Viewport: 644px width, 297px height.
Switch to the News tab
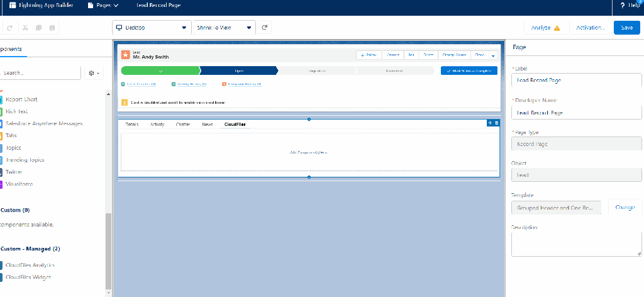(208, 124)
